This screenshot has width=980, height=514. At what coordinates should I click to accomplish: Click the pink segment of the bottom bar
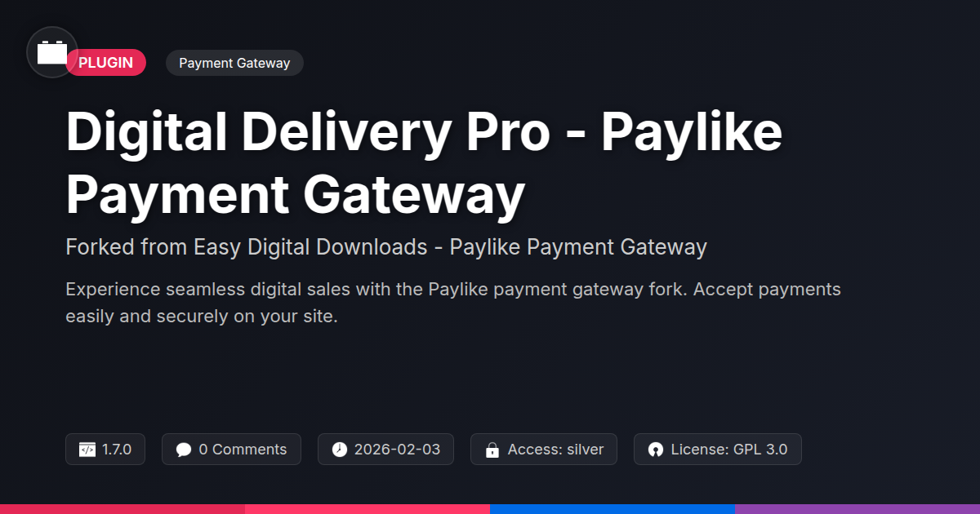[367, 509]
